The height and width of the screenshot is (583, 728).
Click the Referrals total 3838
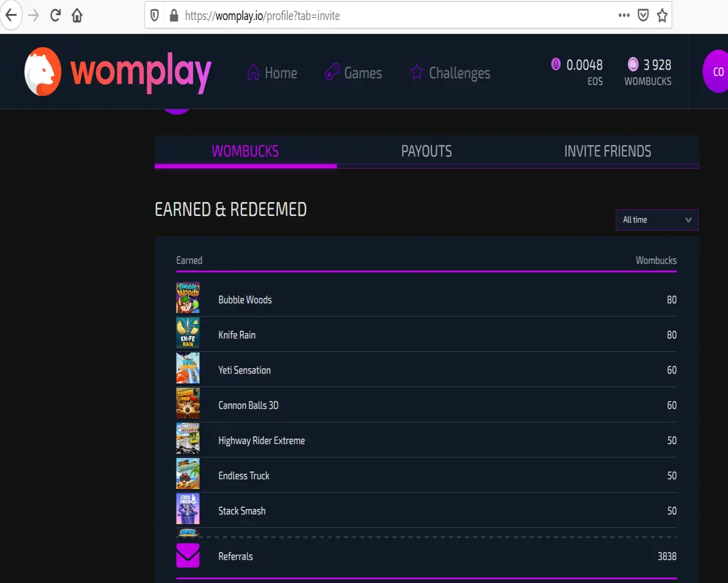(667, 556)
